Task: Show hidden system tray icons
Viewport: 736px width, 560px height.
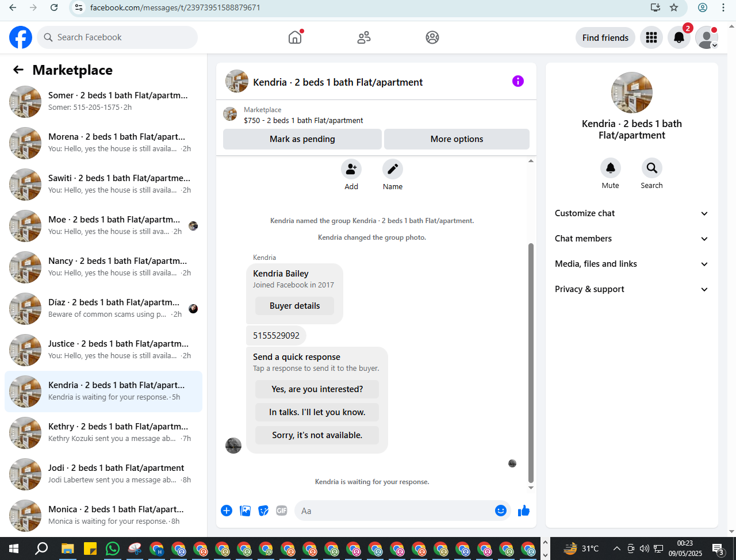Action: (x=616, y=549)
